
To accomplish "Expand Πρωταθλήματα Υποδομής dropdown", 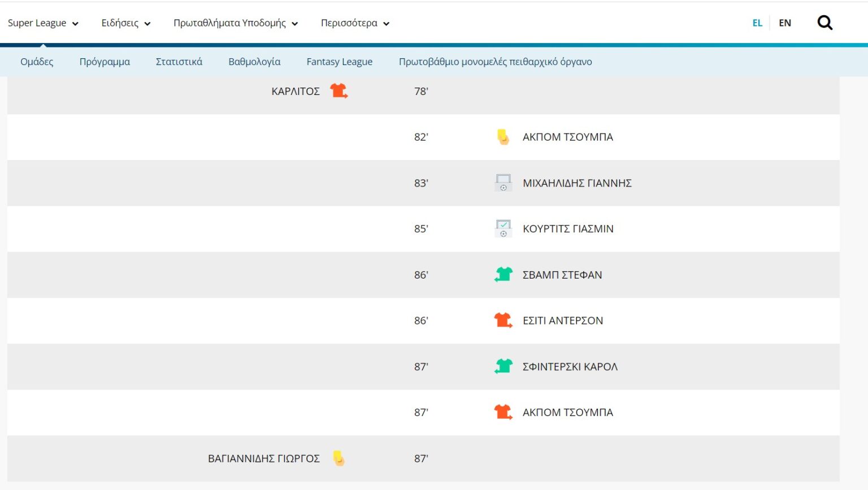I will [x=235, y=23].
